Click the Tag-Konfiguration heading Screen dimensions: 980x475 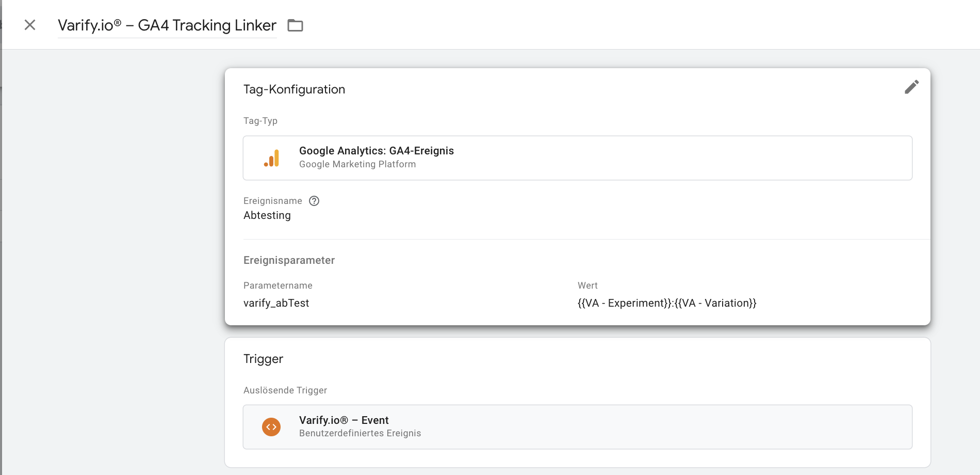click(x=294, y=89)
